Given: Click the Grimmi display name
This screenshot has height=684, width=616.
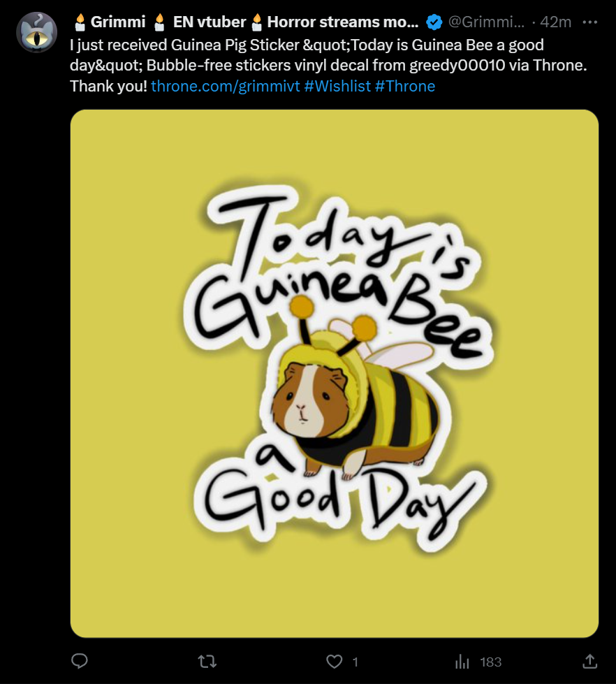Looking at the screenshot, I should 118,22.
